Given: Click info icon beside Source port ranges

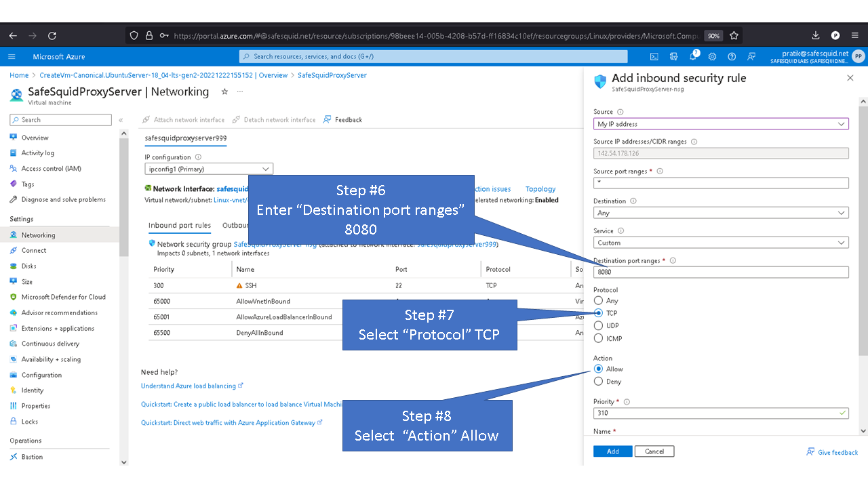Looking at the screenshot, I should (x=660, y=171).
